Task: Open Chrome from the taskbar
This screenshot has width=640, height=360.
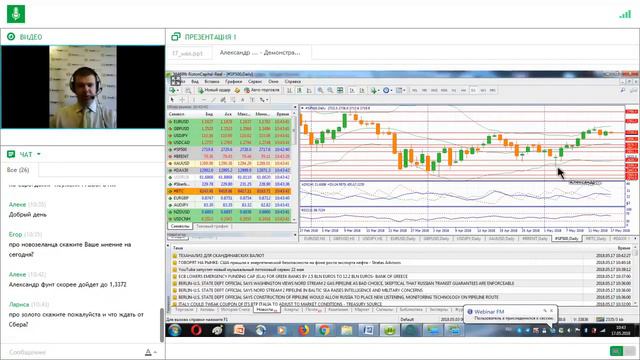Action: click(324, 330)
